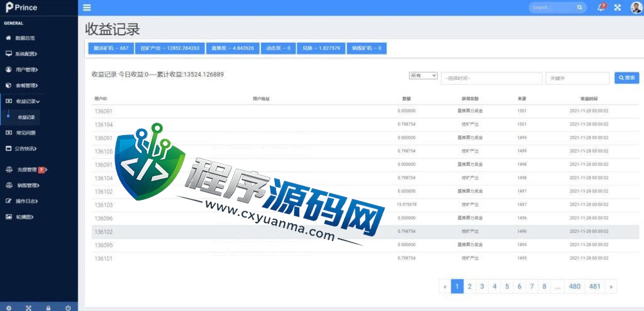Open the 所有 filter dropdown
Screen dimensions: 644x311
coord(423,75)
